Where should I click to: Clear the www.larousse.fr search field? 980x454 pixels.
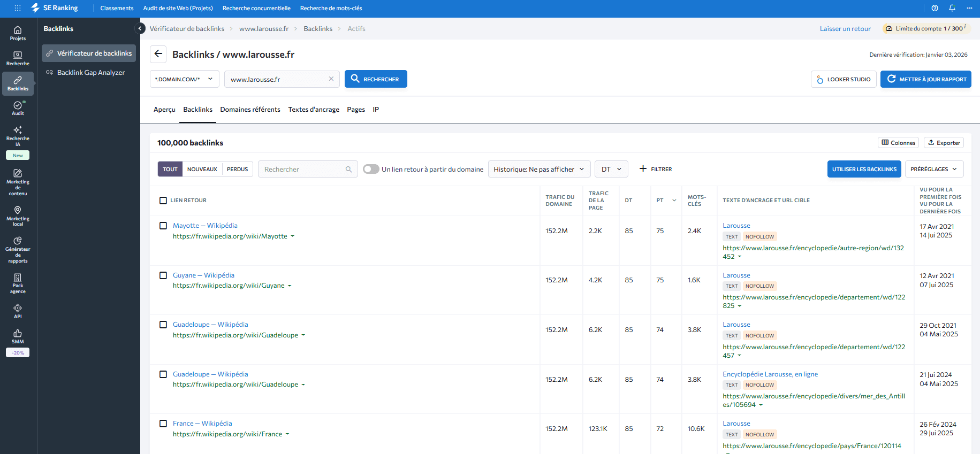(331, 79)
